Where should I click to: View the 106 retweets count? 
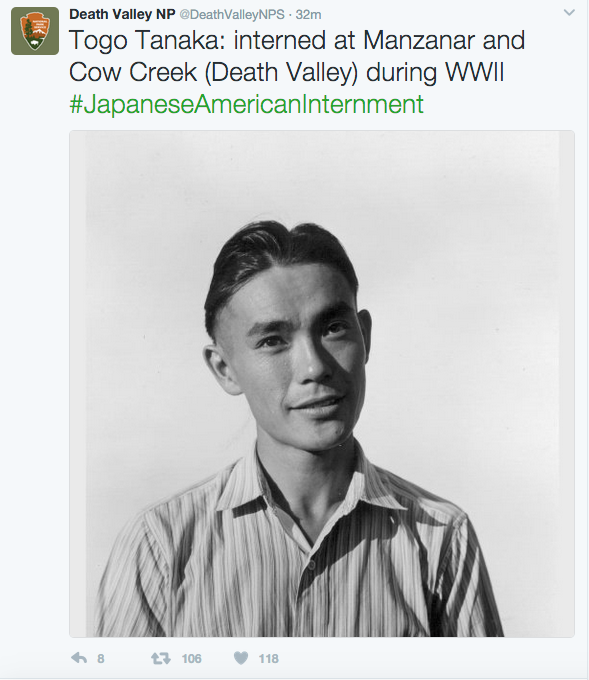(192, 659)
